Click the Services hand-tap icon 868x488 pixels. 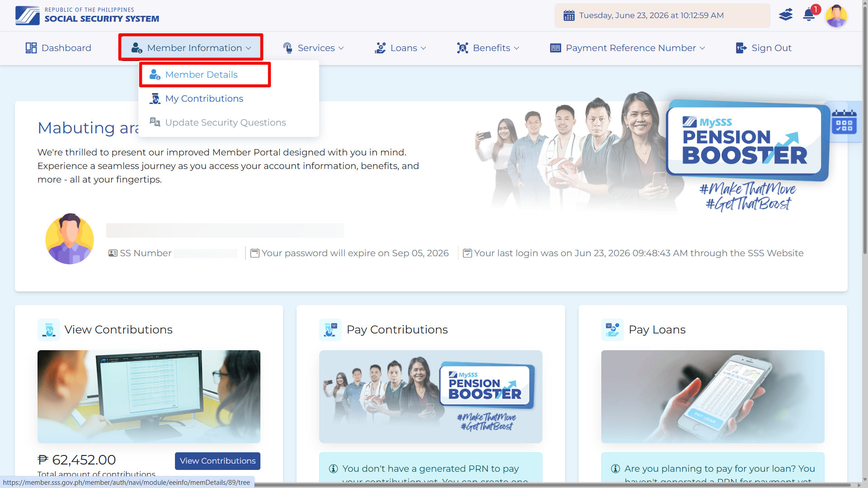pos(288,48)
